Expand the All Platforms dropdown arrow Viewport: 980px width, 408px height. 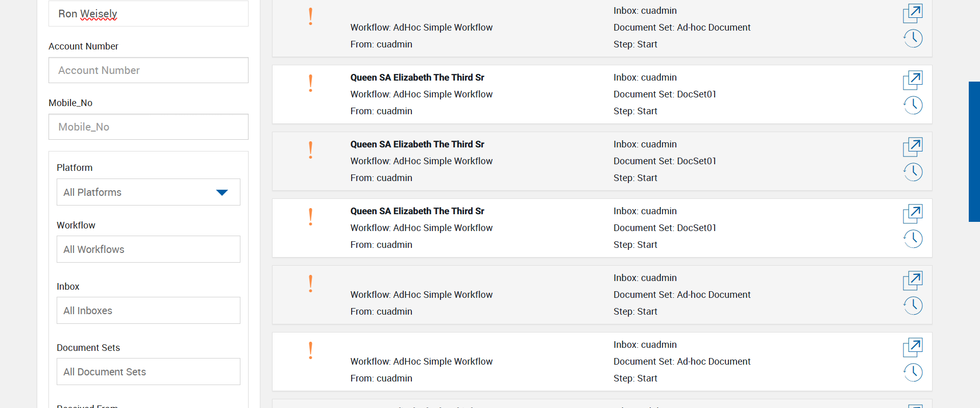pyautogui.click(x=222, y=192)
